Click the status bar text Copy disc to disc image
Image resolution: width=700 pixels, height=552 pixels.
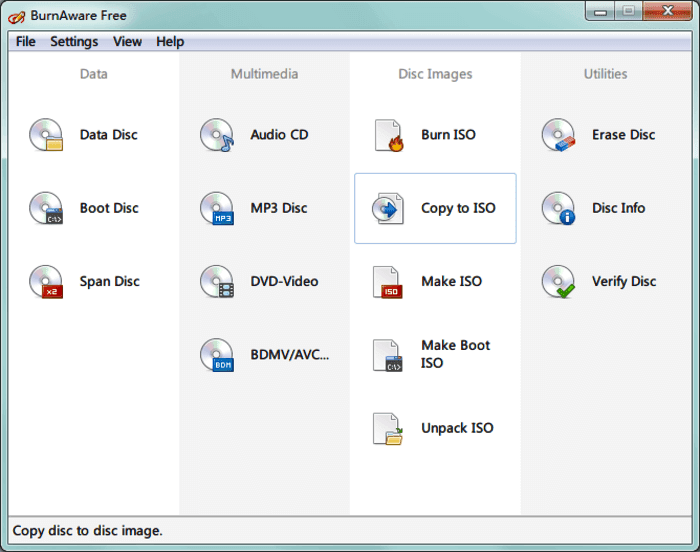point(88,531)
